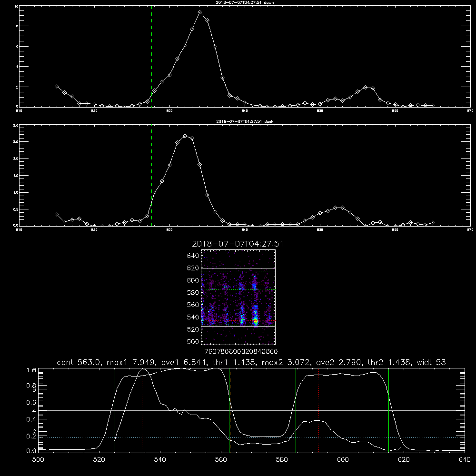Click the green vertical line near 615 in bottom plot
The width and height of the screenshot is (476, 476).
388,410
